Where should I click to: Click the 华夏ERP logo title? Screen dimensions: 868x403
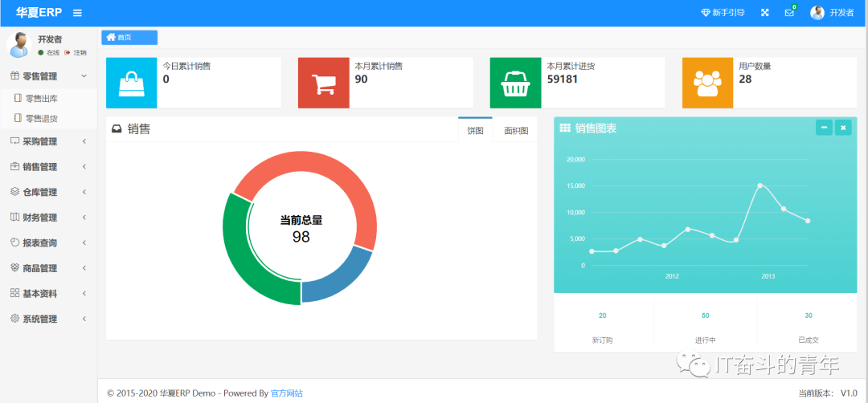pyautogui.click(x=39, y=12)
